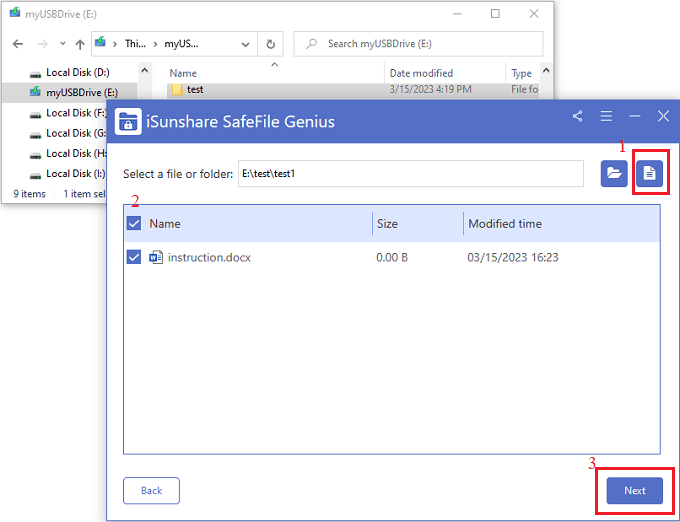Click the 0.00 B size value

click(x=392, y=258)
